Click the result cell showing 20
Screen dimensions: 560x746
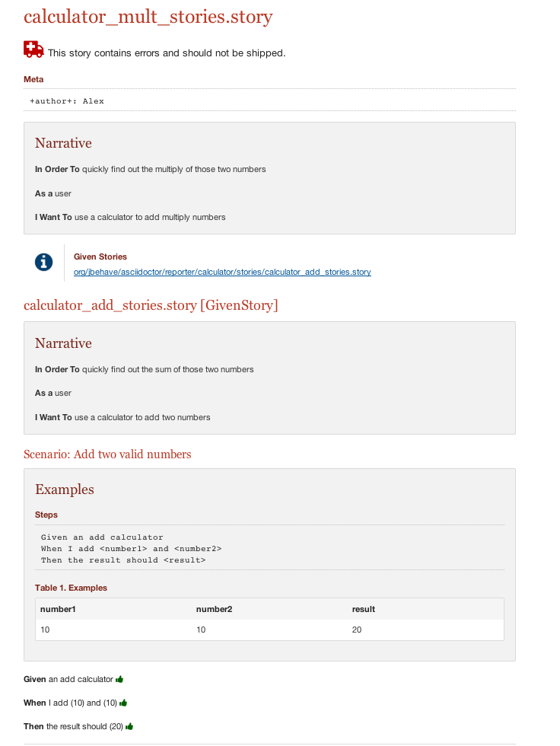357,630
